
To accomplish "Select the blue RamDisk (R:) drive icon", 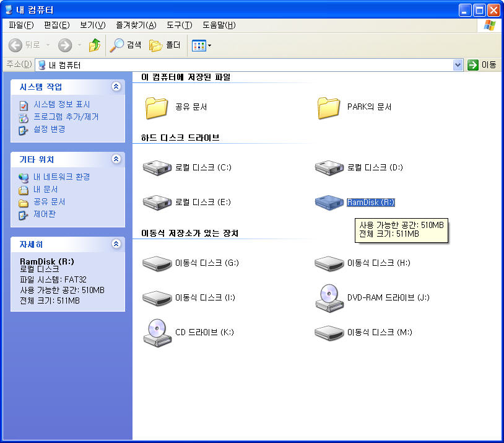I will pos(329,203).
